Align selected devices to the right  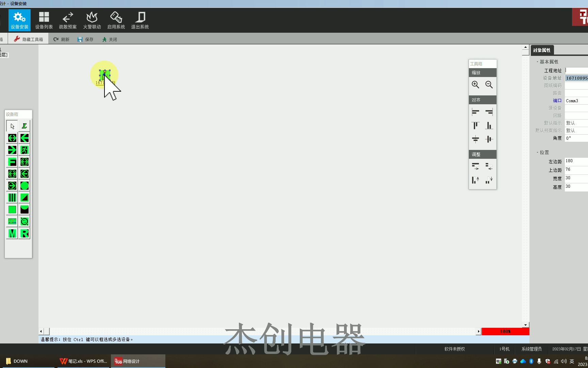coord(489,112)
